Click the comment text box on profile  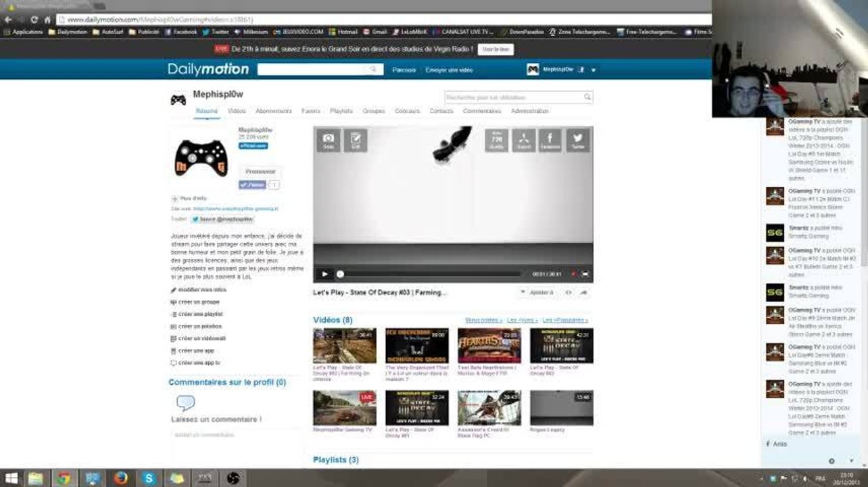pos(237,435)
